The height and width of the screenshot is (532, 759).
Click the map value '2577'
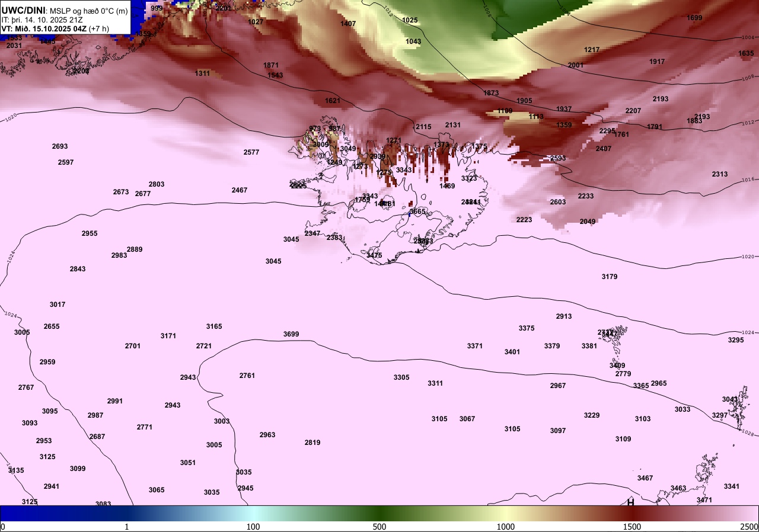pos(251,152)
